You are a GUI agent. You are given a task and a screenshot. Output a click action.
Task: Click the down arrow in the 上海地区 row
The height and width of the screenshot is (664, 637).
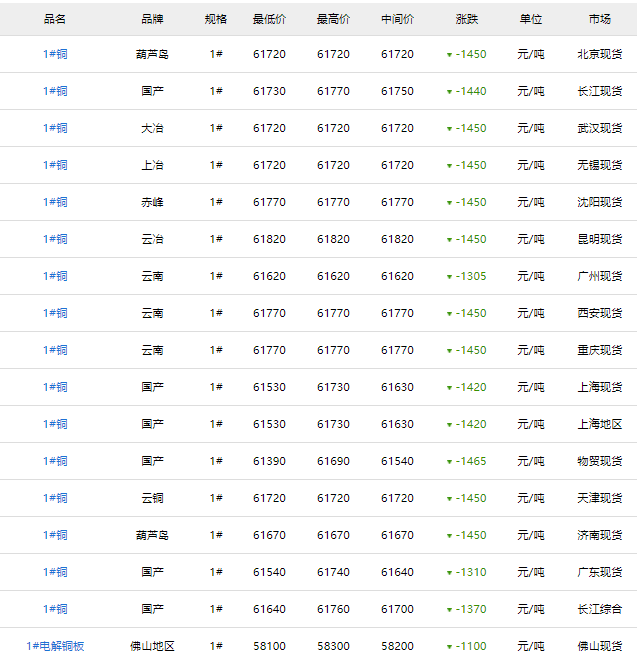pos(450,425)
